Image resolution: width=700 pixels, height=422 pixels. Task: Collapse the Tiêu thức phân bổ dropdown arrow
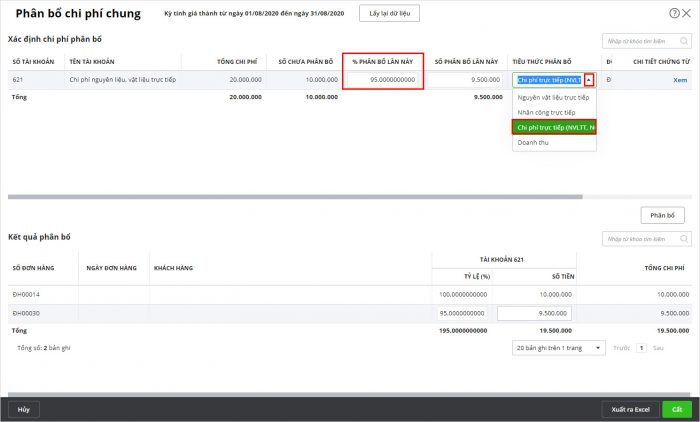pyautogui.click(x=590, y=80)
